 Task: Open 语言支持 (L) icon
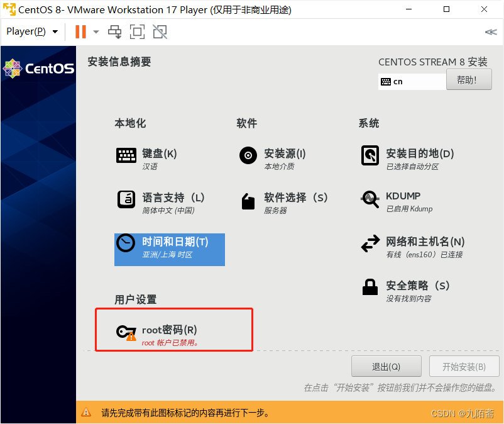click(126, 199)
